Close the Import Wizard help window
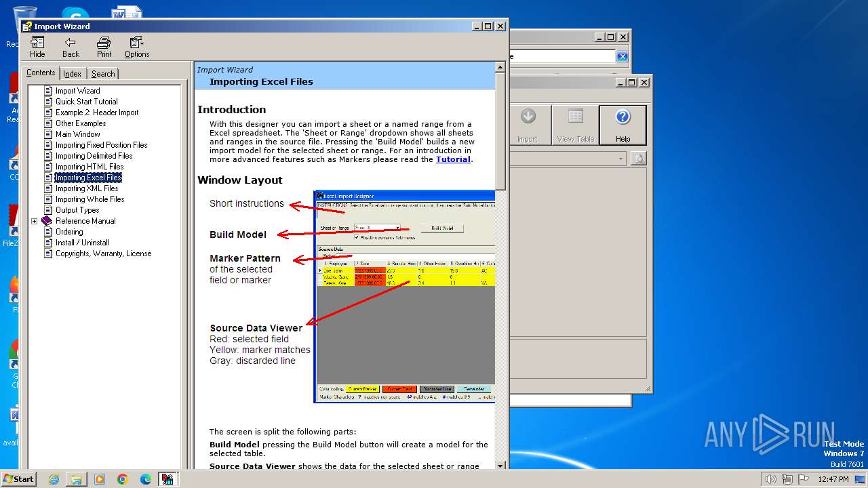Image resolution: width=868 pixels, height=488 pixels. tap(500, 26)
